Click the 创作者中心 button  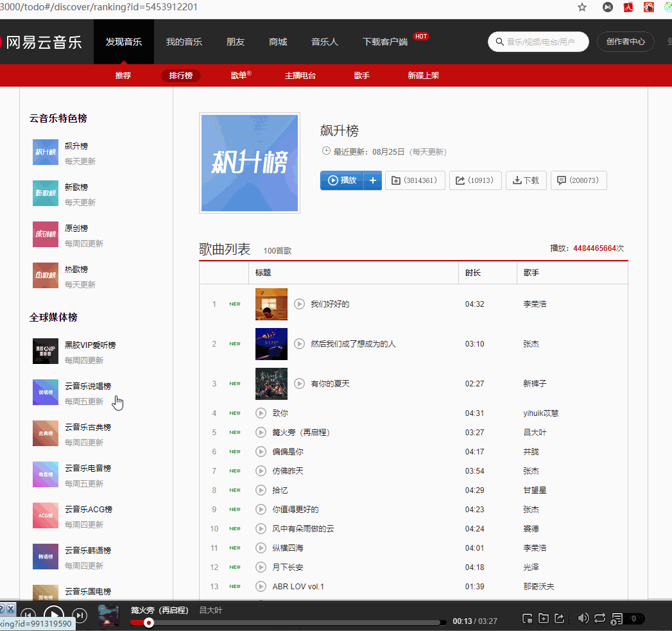(625, 42)
